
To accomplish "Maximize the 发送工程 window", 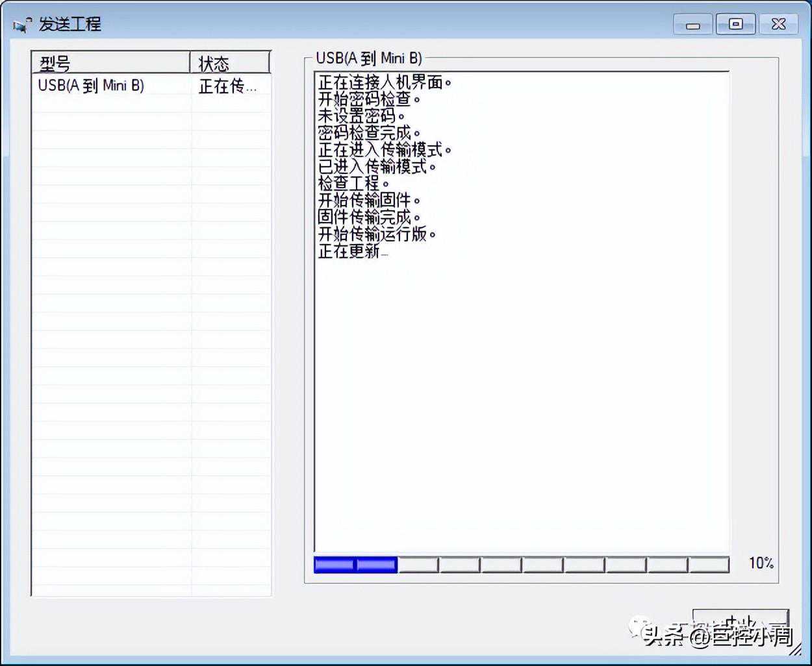I will (x=735, y=25).
